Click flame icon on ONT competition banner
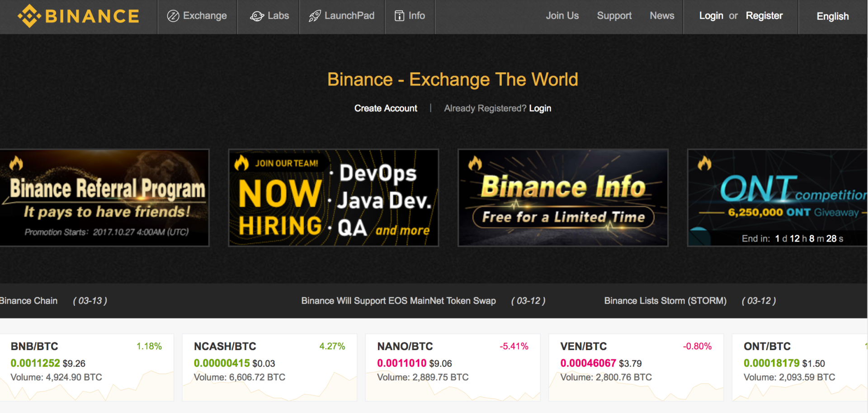Image resolution: width=868 pixels, height=413 pixels. 704,163
